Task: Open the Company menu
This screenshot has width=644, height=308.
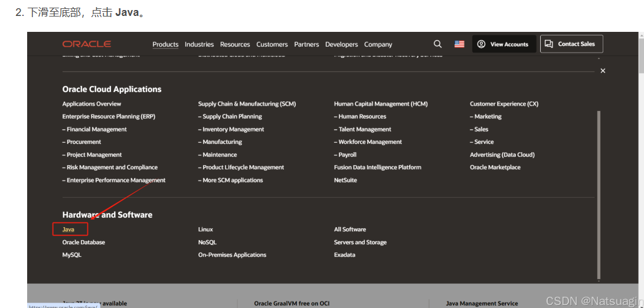Action: point(378,44)
